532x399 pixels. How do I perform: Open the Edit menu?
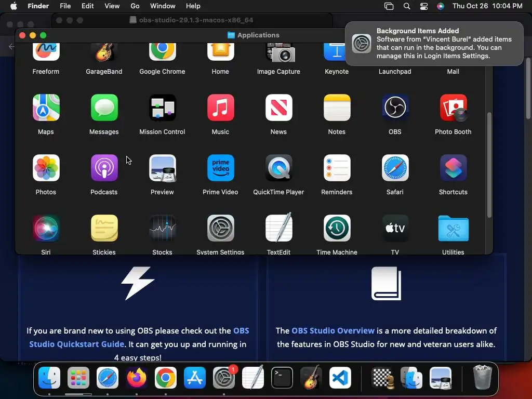click(x=87, y=6)
